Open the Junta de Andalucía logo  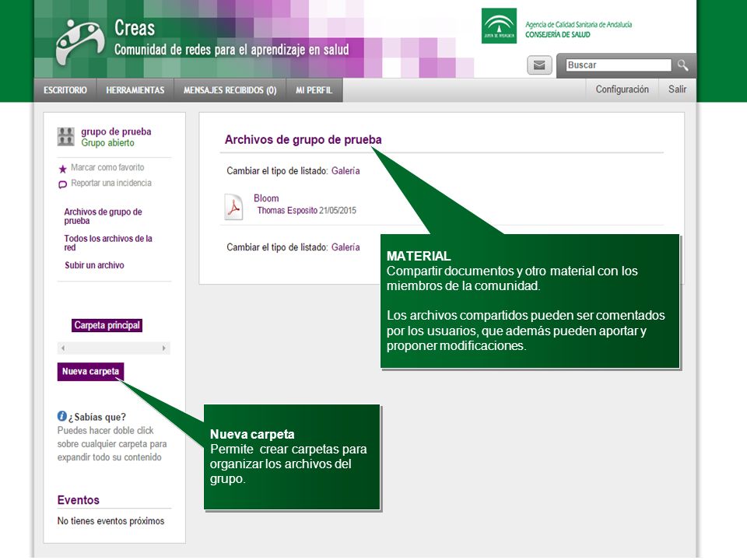499,26
